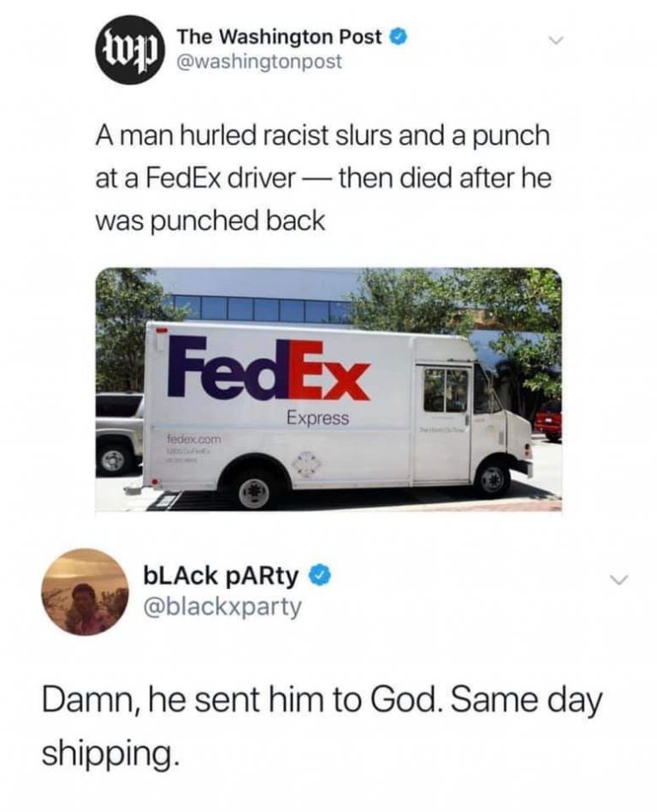The width and height of the screenshot is (657, 812).
Task: Open the bLAck pARty profile picture
Action: tap(86, 592)
